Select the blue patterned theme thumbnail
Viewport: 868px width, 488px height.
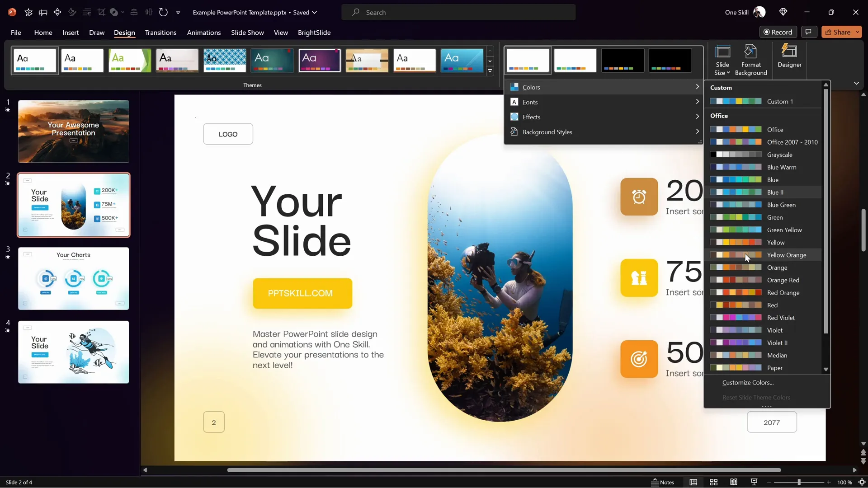pyautogui.click(x=225, y=61)
